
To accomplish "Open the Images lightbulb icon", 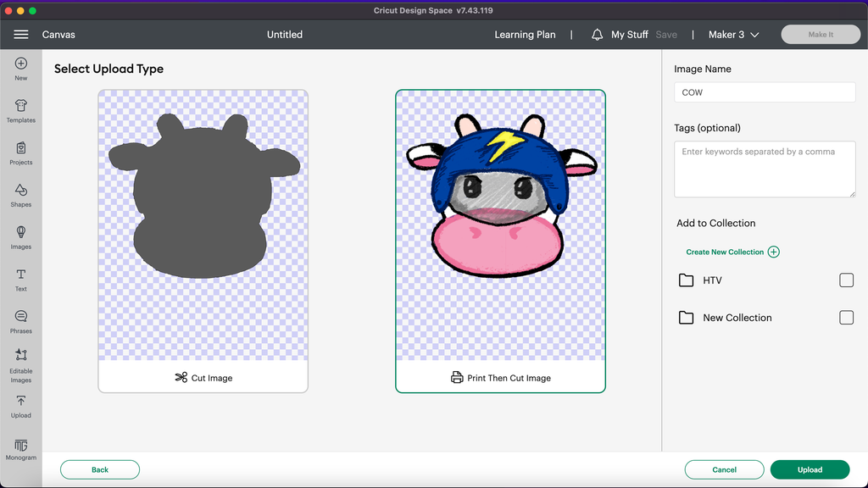I will pyautogui.click(x=21, y=233).
